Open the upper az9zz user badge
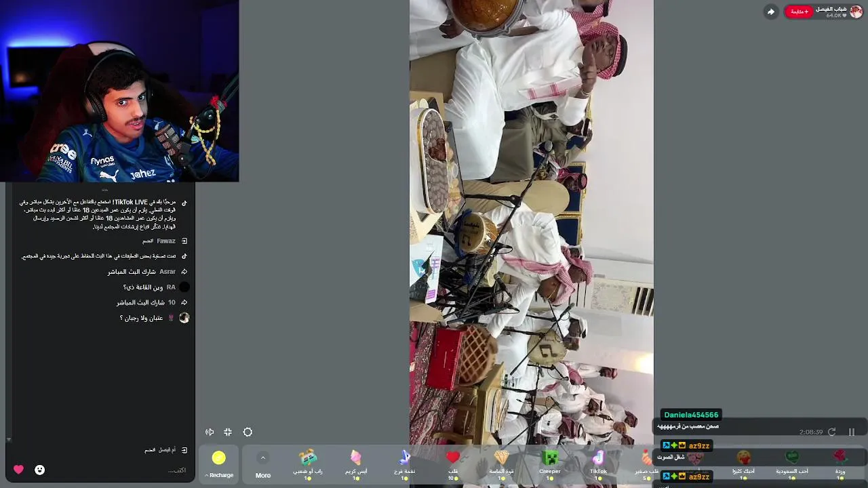Viewport: 868px width, 488px height. 687,446
